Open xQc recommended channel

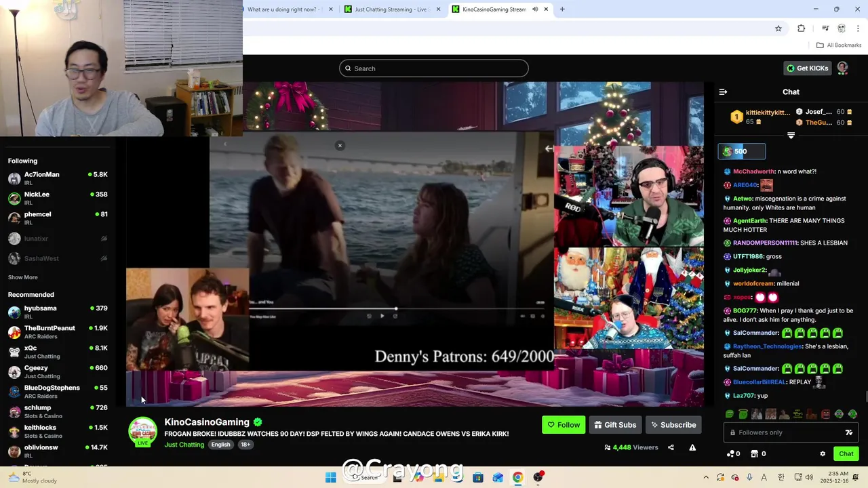[x=58, y=352]
